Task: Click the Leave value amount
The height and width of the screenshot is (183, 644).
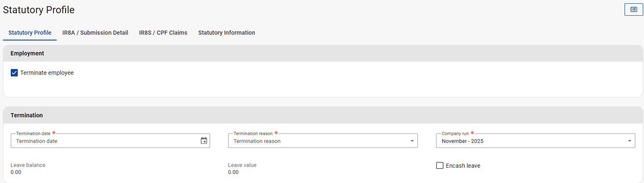Action: pyautogui.click(x=233, y=172)
